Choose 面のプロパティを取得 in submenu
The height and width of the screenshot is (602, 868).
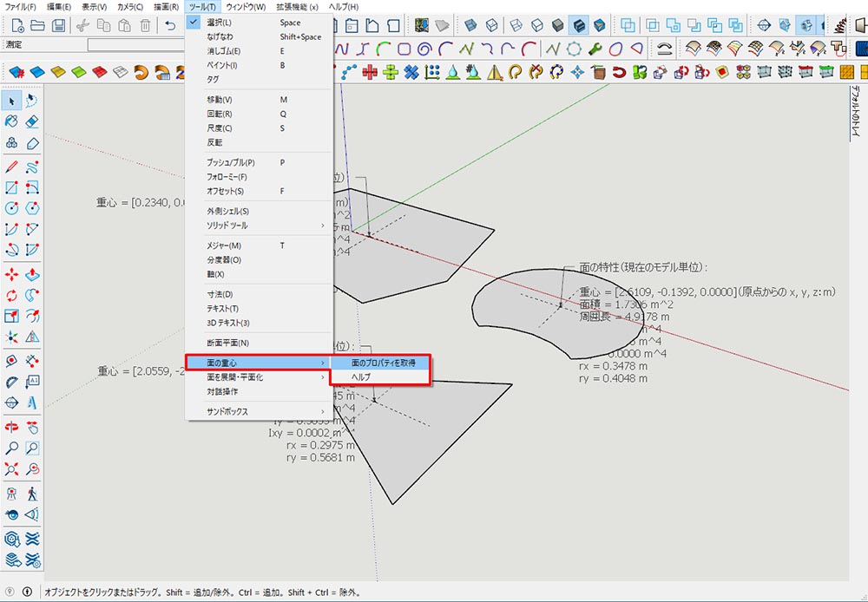380,363
